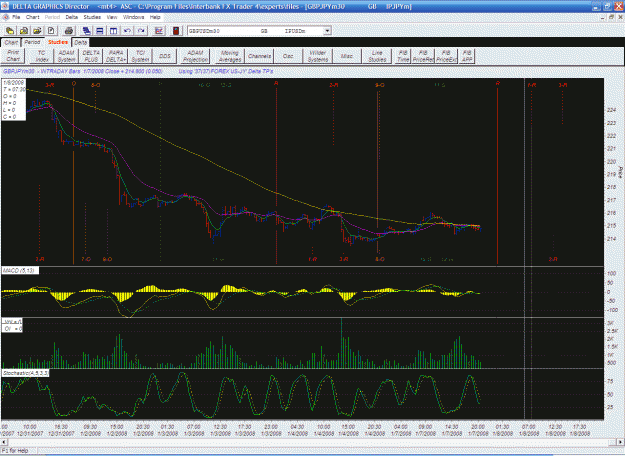625x456 pixels.
Task: Click the TC/ System button
Action: click(140, 56)
